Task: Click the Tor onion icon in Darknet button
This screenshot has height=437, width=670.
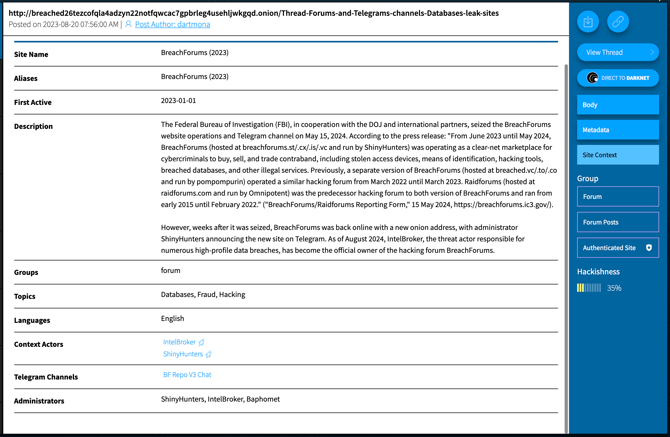Action: [592, 78]
